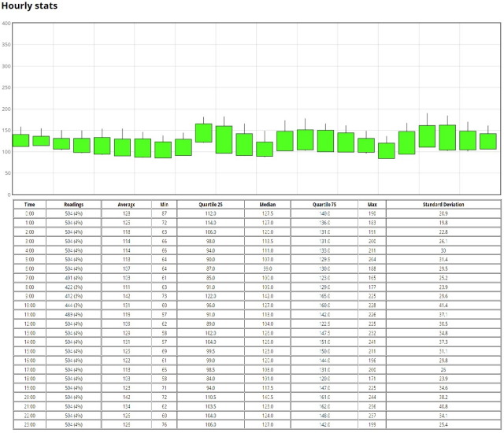Click the standard deviation value 37.3
This screenshot has width=504, height=433.
(443, 342)
